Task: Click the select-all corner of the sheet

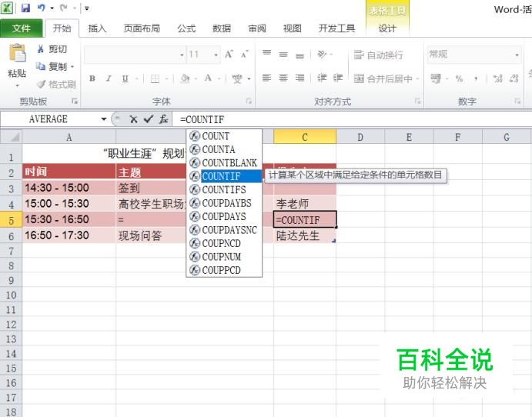Action: 12,137
